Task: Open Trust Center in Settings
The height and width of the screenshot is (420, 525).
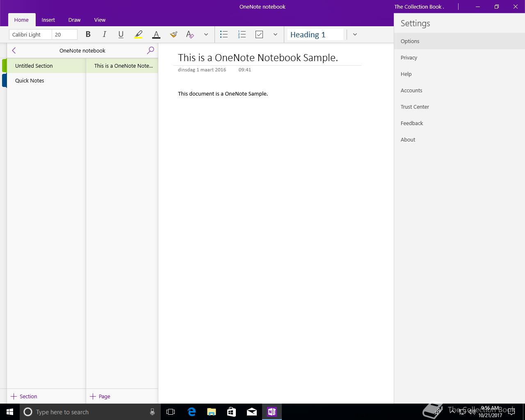Action: 459,107
